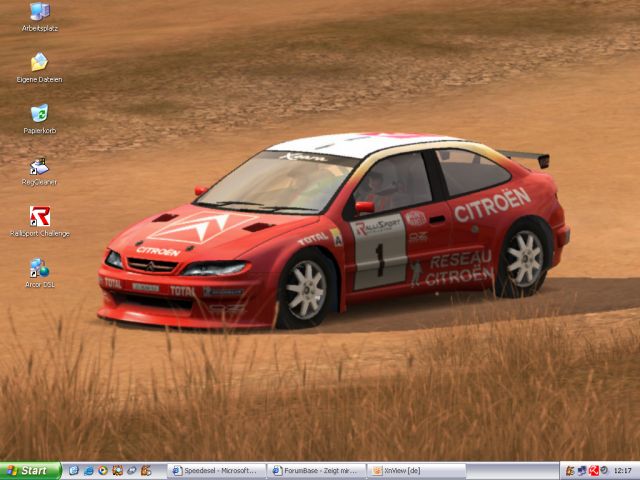This screenshot has width=640, height=480.
Task: Click the Papierkorb label text
Action: 40,131
